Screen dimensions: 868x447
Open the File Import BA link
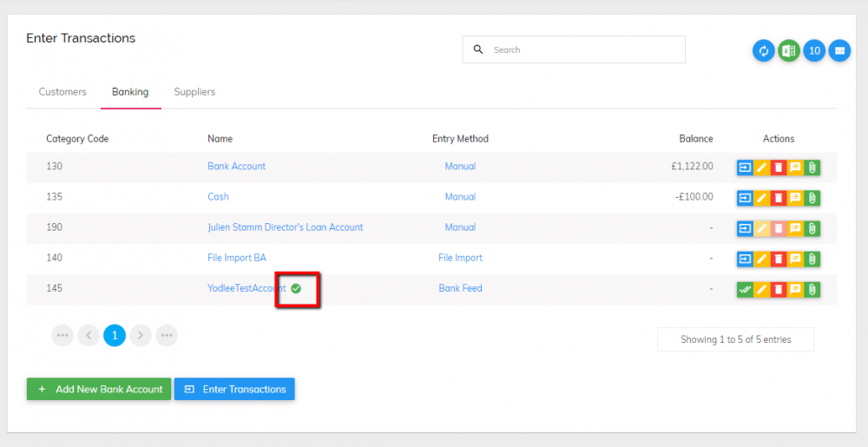pos(237,257)
